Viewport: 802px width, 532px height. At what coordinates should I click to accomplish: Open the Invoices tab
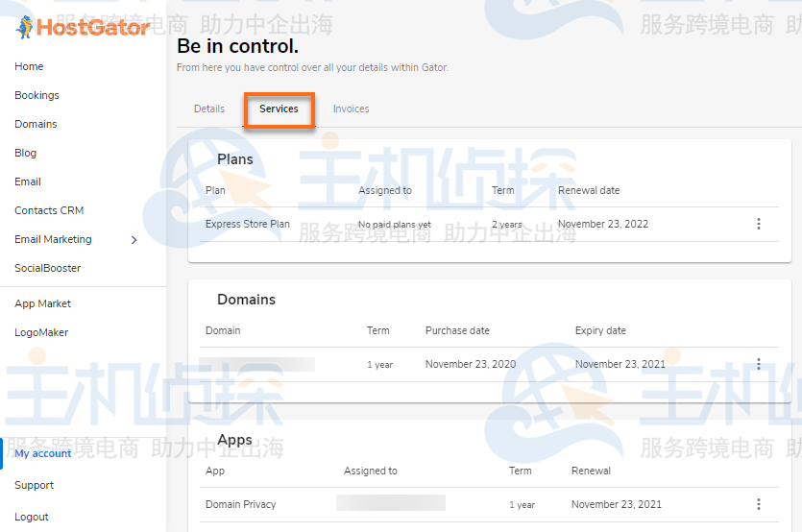[x=351, y=109]
